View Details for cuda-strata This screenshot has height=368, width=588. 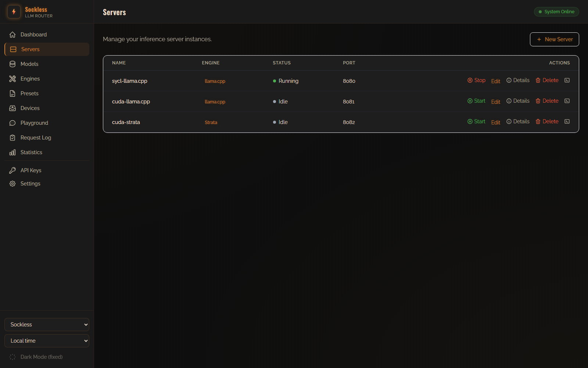518,121
